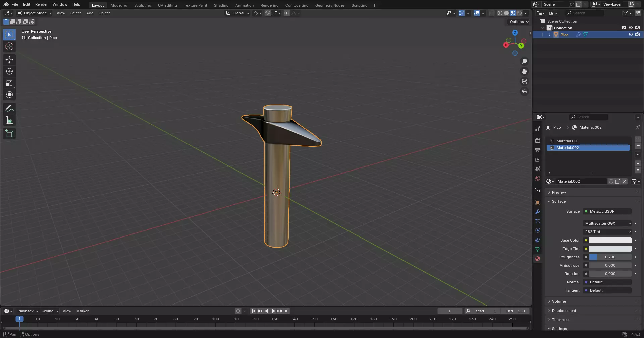The height and width of the screenshot is (338, 644).
Task: Click the 3D cursor tool
Action: (9, 46)
